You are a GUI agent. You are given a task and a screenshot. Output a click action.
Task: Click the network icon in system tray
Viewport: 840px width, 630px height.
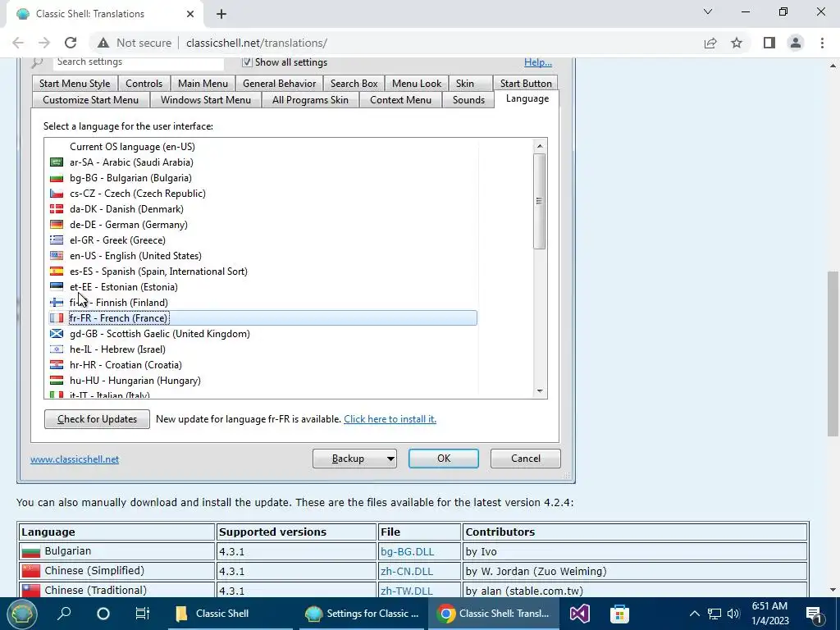[714, 614]
